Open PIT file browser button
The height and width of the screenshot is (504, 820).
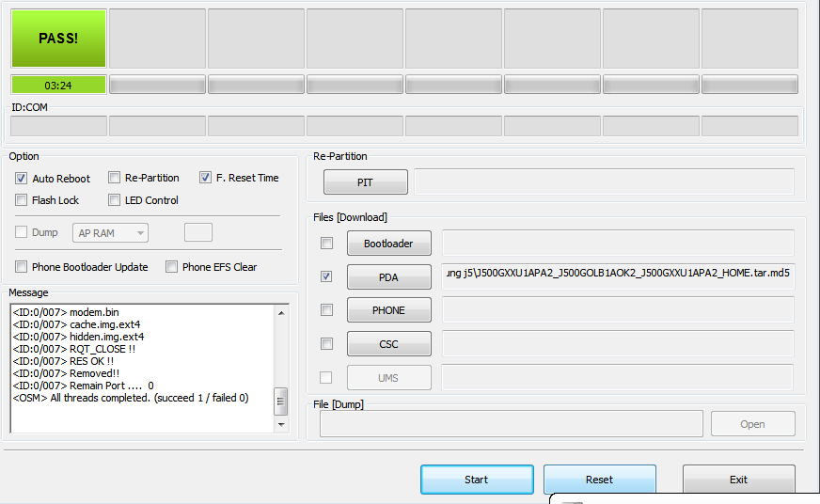(x=365, y=182)
